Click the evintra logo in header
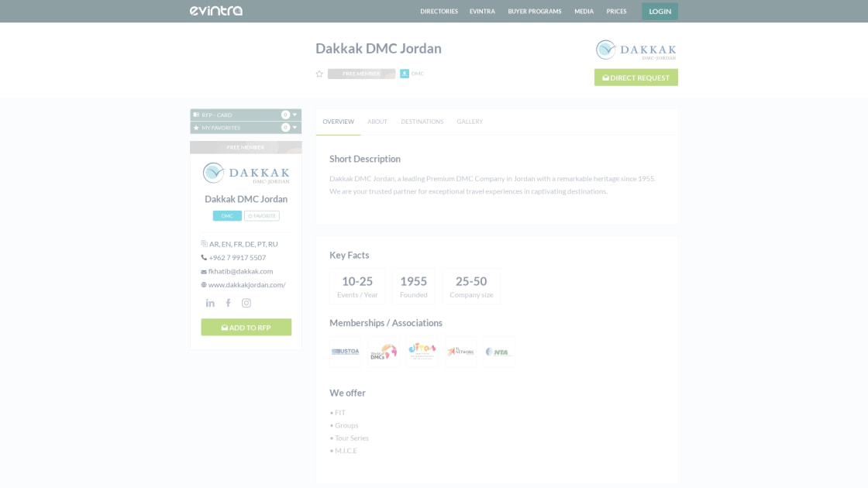The height and width of the screenshot is (488, 868). [216, 11]
